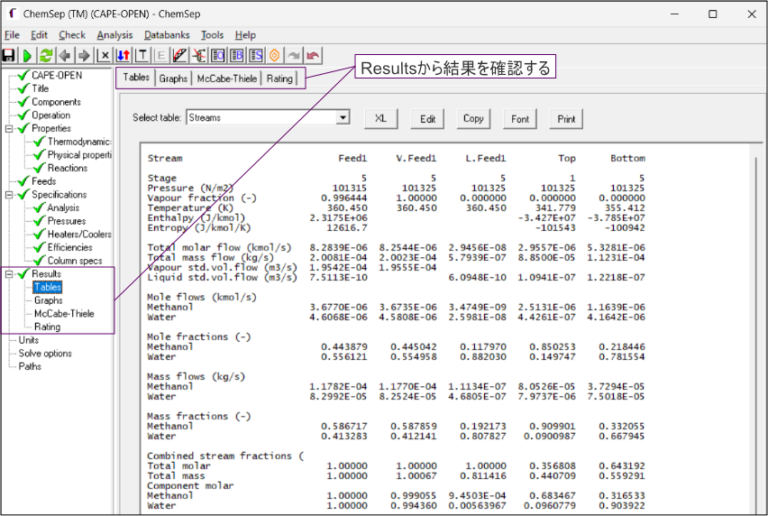The height and width of the screenshot is (516, 768).
Task: Open Analysis under Specifications
Action: click(x=63, y=208)
